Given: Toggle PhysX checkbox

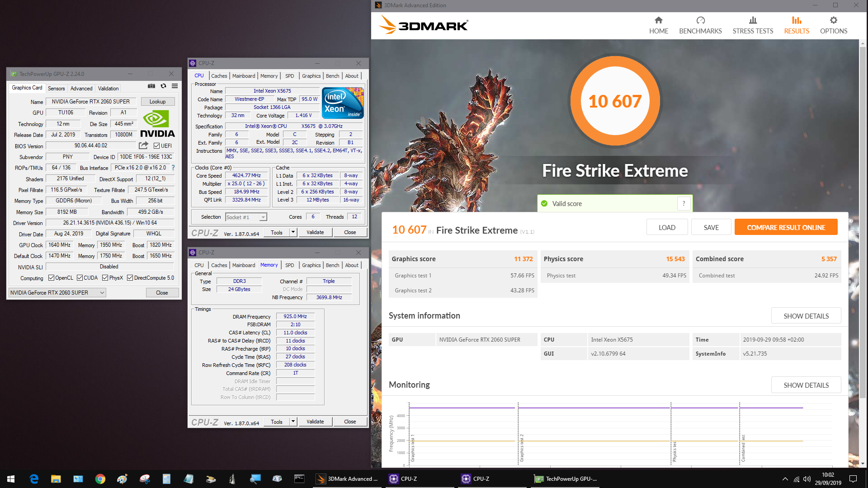Looking at the screenshot, I should tap(105, 278).
